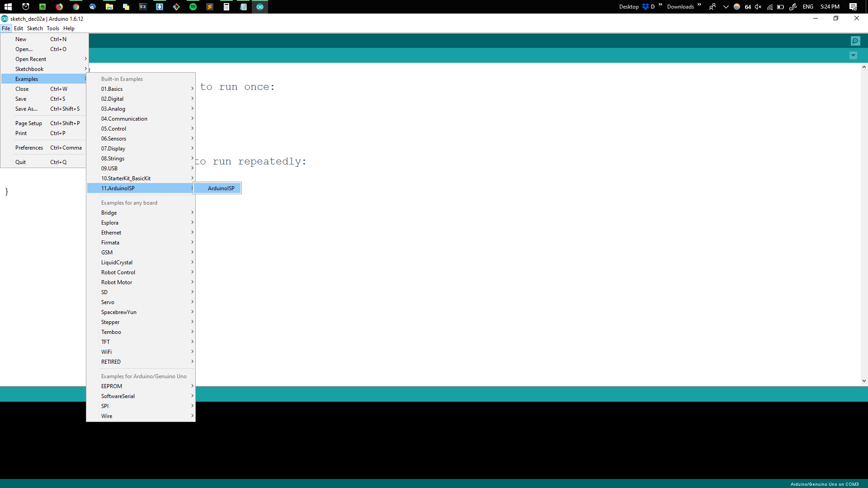Viewport: 868px width, 488px height.
Task: Click the battery status icon
Action: [x=780, y=7]
